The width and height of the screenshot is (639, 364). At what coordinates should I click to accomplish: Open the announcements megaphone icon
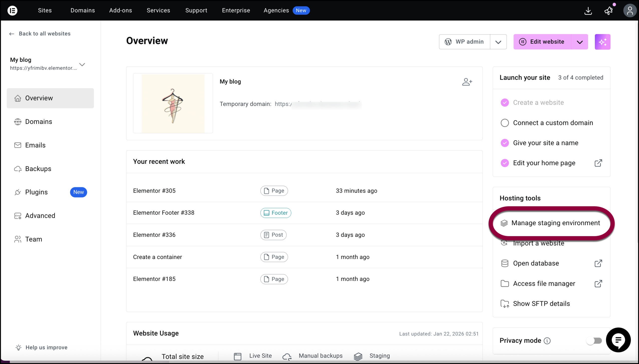pyautogui.click(x=609, y=11)
